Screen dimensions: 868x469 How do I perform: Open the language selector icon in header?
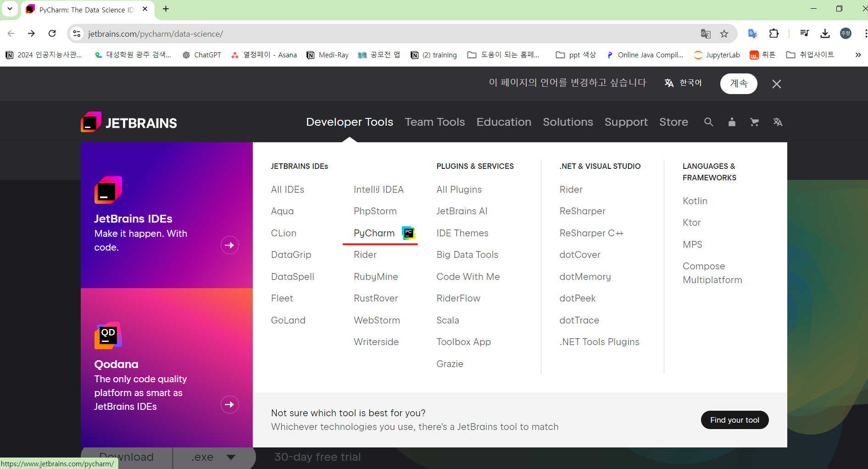click(x=778, y=122)
